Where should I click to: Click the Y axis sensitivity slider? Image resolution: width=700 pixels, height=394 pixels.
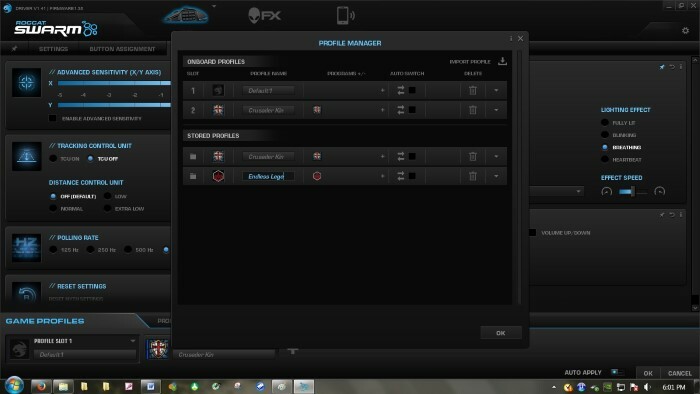114,105
